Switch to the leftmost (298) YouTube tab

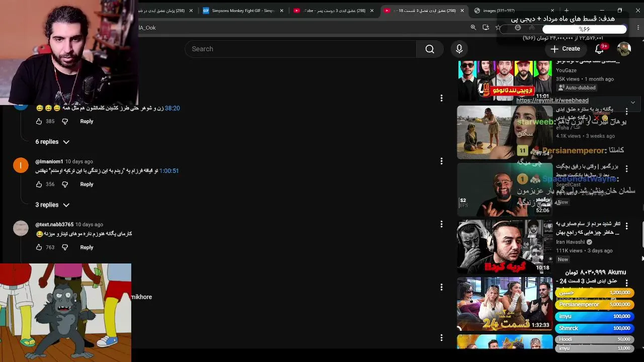tap(164, 11)
